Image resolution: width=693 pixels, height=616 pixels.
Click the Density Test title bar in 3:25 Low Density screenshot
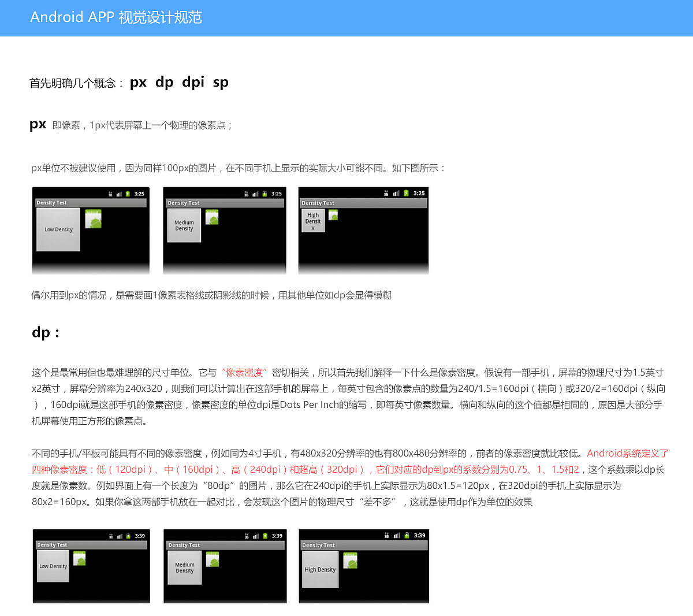(91, 203)
